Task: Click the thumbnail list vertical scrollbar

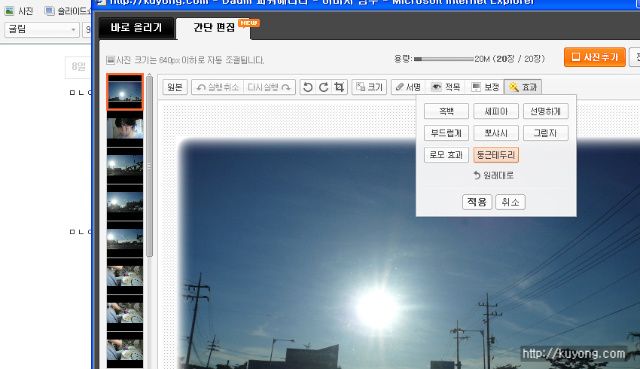Action: point(149,167)
